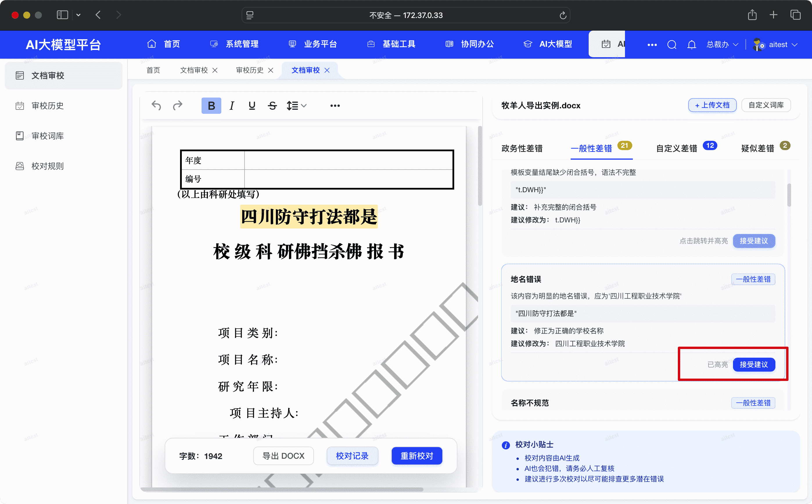Open Safari tab group dropdown chevron
Screen dimensions: 812x504
(x=78, y=15)
